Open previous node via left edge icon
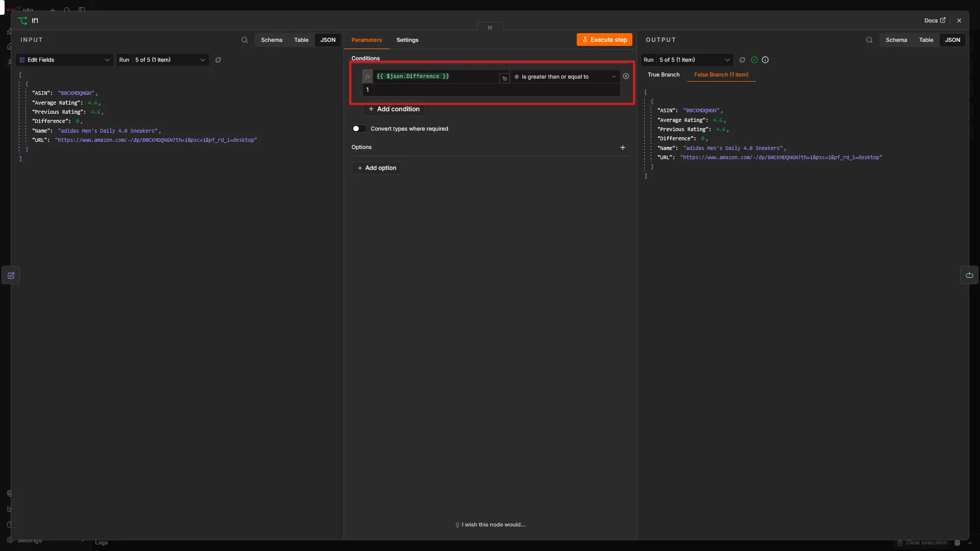The image size is (980, 551). (x=11, y=275)
